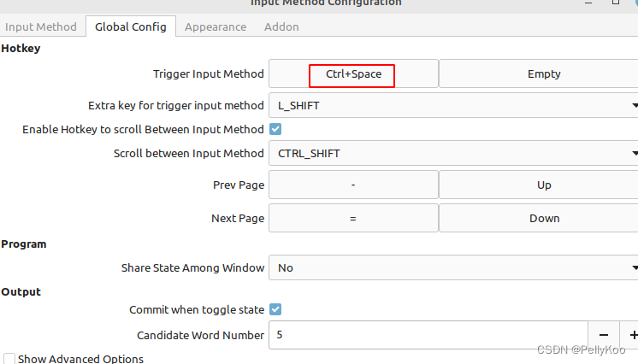Screen dimensions: 638x364
Task: Increase Candidate Word Number with plus button
Action: 629,335
